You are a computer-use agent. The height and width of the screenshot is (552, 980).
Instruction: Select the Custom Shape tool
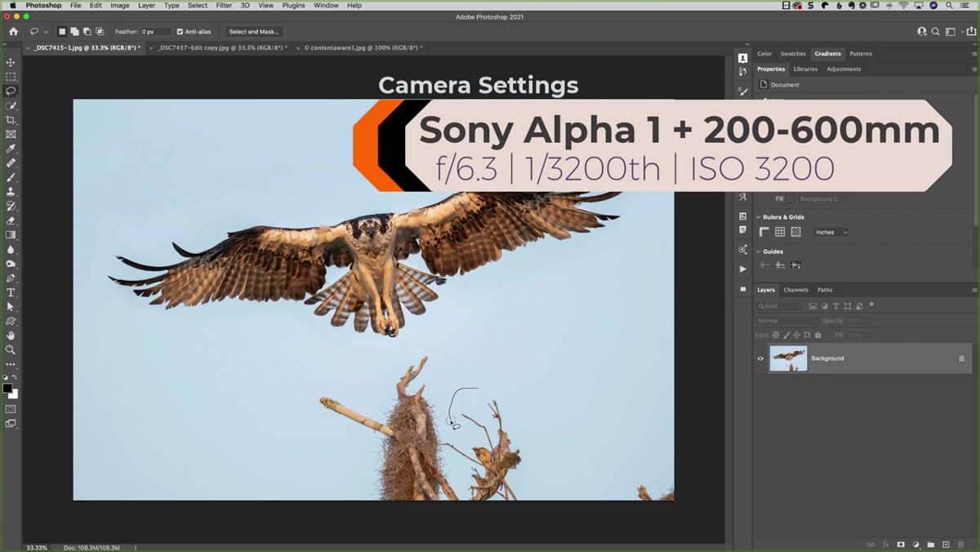11,321
